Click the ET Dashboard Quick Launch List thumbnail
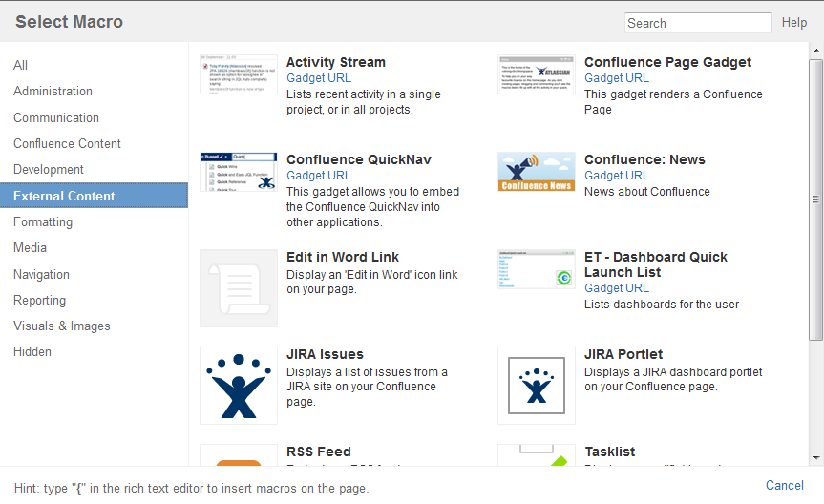 (537, 269)
